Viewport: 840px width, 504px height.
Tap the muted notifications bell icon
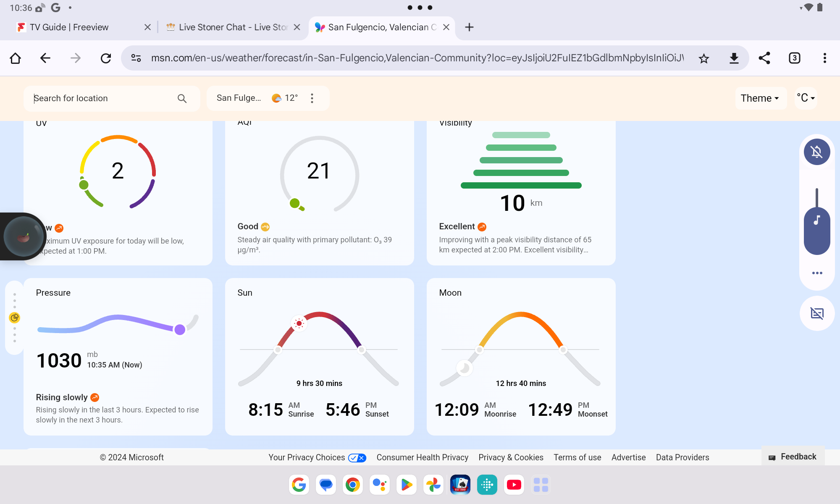coord(817,152)
